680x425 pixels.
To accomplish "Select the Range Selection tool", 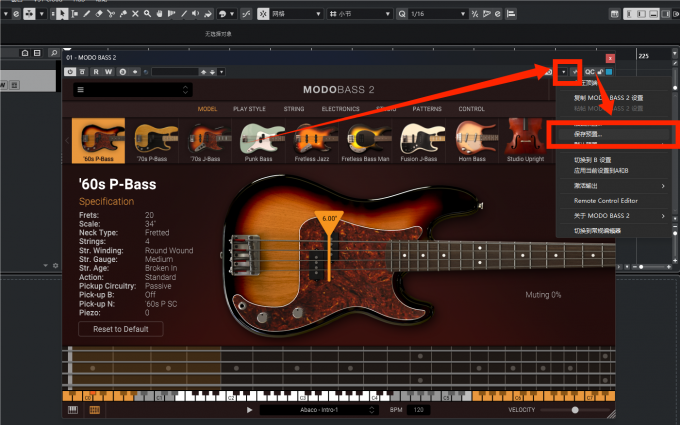I will click(75, 14).
